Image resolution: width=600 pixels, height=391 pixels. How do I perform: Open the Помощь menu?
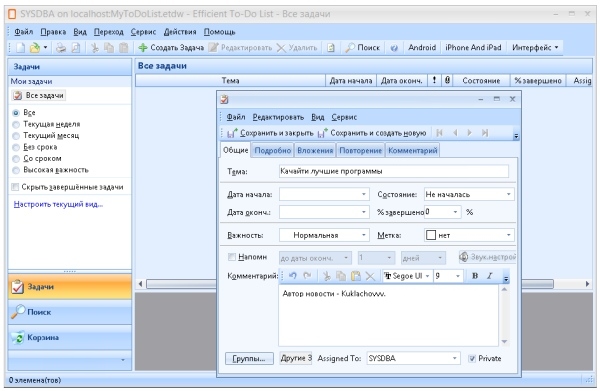click(219, 32)
